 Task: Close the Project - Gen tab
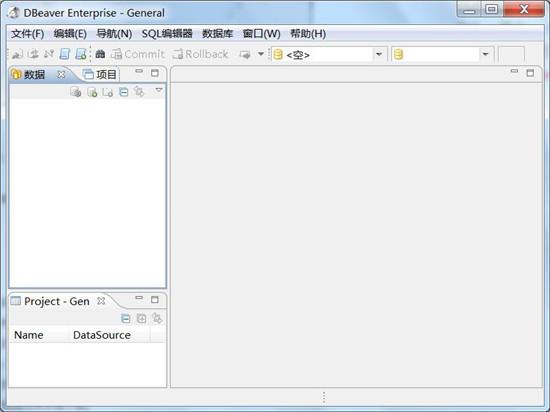[101, 301]
